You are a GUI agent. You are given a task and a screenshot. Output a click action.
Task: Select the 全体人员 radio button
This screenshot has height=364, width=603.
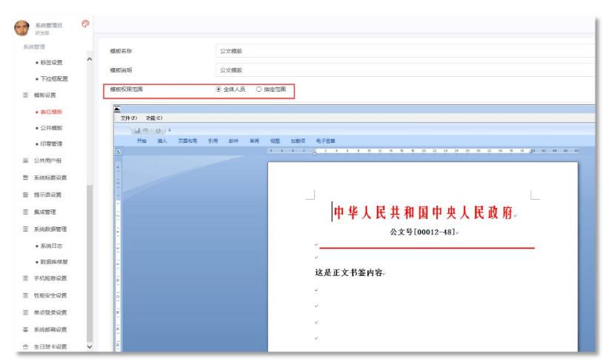click(219, 89)
